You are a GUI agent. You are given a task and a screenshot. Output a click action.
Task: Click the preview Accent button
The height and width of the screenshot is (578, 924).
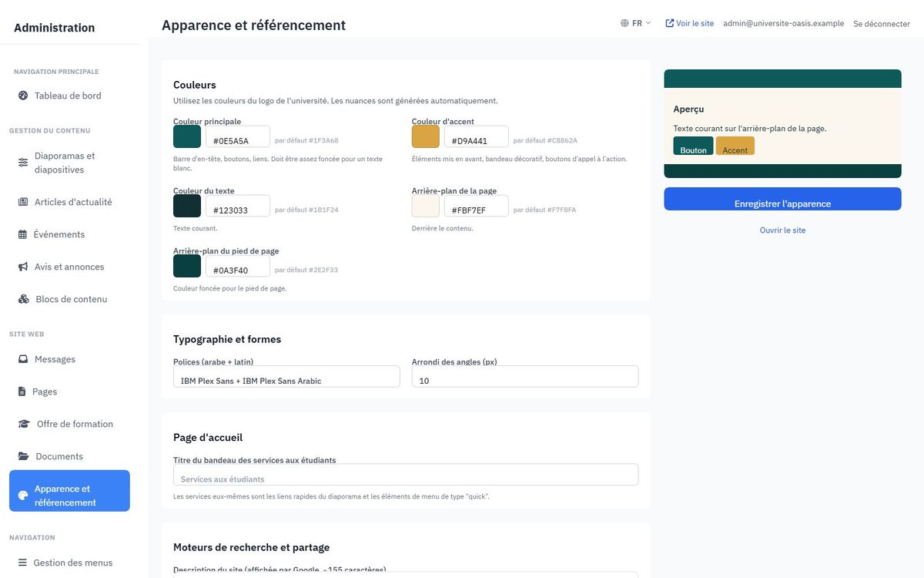point(735,146)
